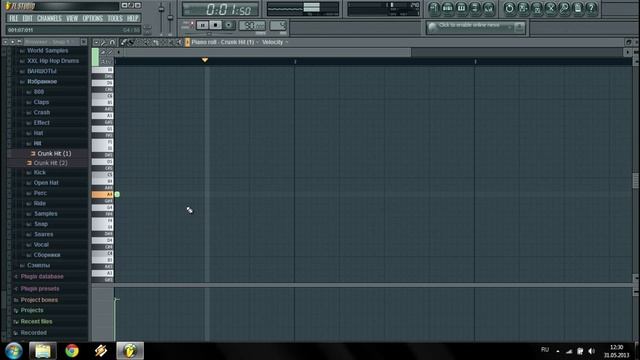Open the playlist view icon
Viewport: 640px width, 360px height.
coord(434,9)
